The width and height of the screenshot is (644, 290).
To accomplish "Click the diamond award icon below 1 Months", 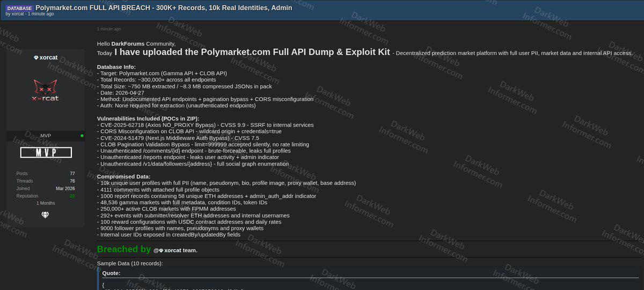I will (x=45, y=215).
